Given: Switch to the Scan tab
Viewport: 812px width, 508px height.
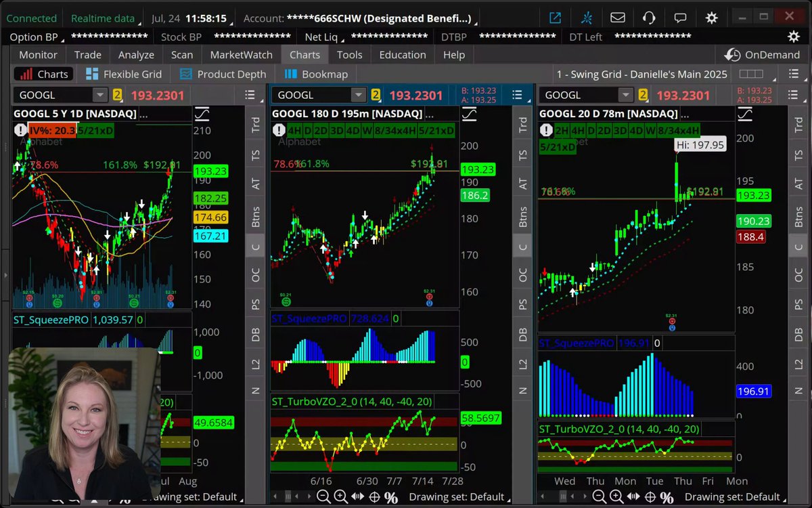Looking at the screenshot, I should (182, 55).
